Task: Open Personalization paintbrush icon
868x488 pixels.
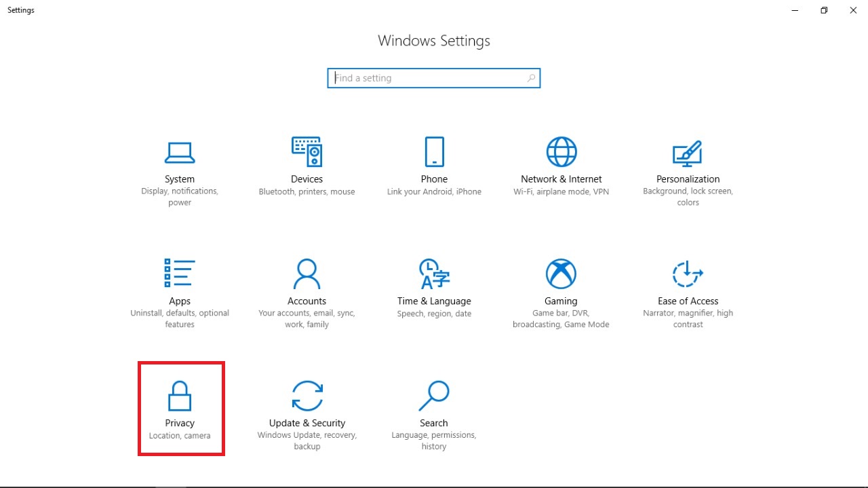Action: click(688, 153)
